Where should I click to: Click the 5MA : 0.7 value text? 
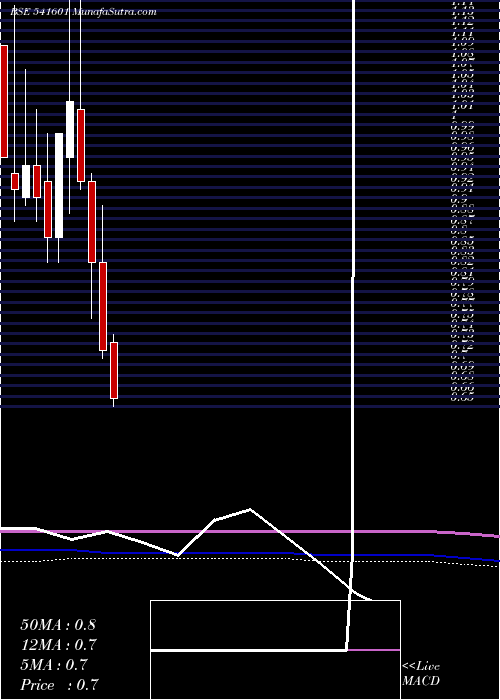click(x=55, y=665)
